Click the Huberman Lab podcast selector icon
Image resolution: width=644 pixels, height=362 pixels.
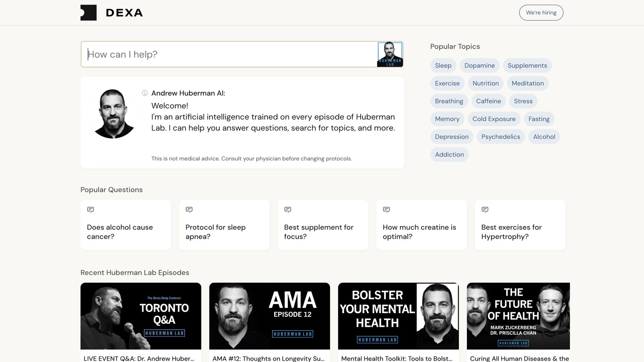[390, 54]
